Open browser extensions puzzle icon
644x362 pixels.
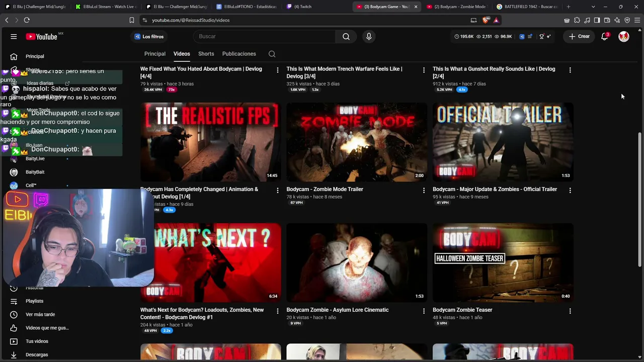point(577,20)
